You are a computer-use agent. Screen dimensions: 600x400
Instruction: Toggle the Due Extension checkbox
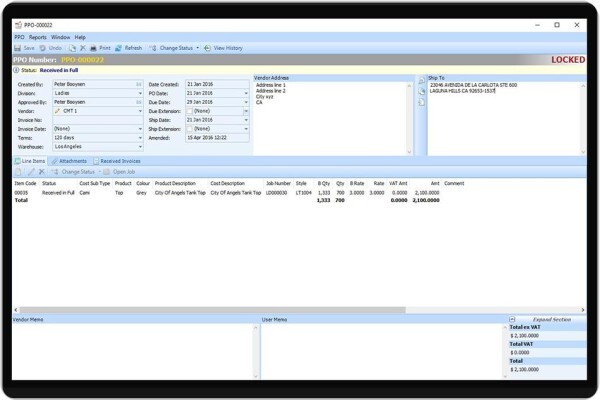(189, 111)
